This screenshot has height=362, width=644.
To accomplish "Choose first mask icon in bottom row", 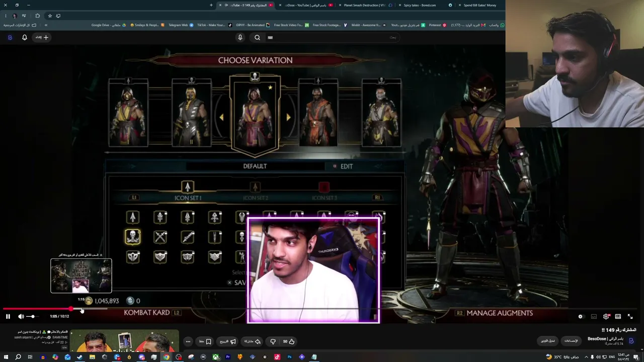I will pyautogui.click(x=133, y=257).
